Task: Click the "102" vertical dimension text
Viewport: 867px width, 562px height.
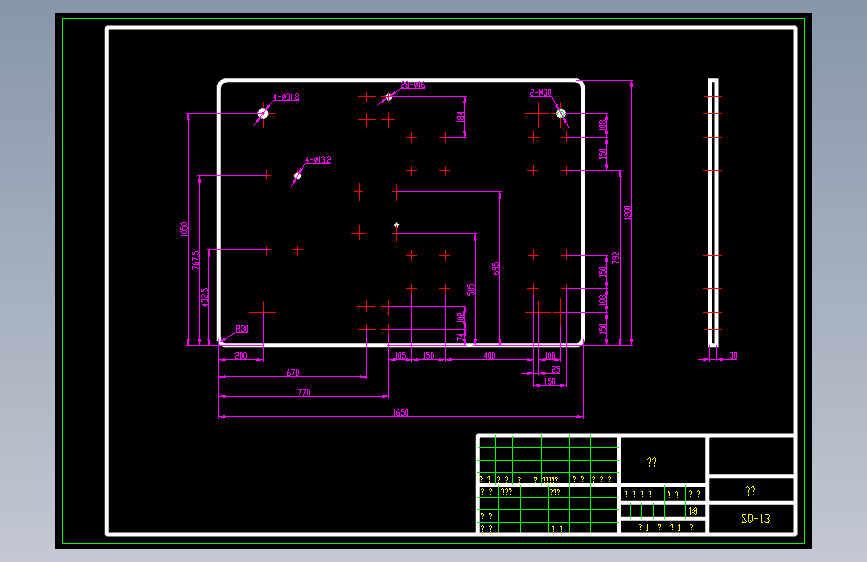Action: point(460,318)
